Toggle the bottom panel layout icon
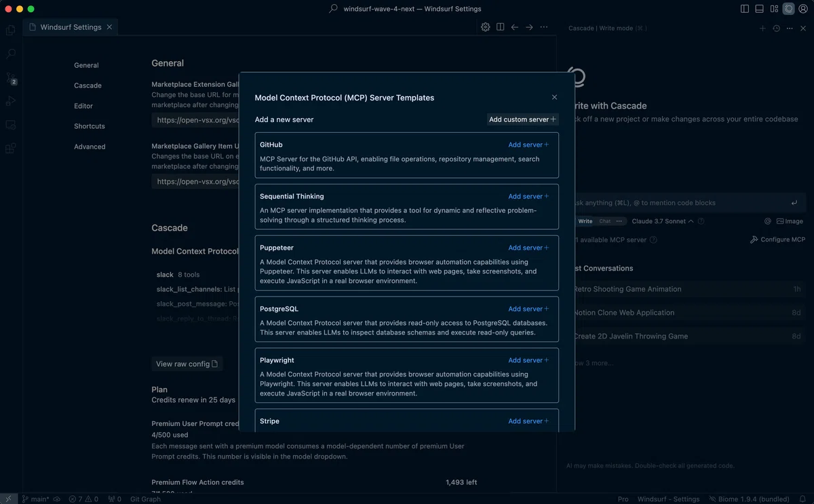Image resolution: width=814 pixels, height=504 pixels. (759, 9)
